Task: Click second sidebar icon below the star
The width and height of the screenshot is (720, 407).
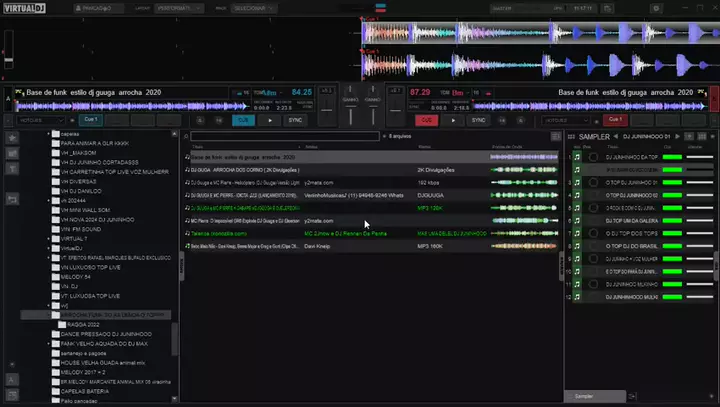Action: [12, 153]
